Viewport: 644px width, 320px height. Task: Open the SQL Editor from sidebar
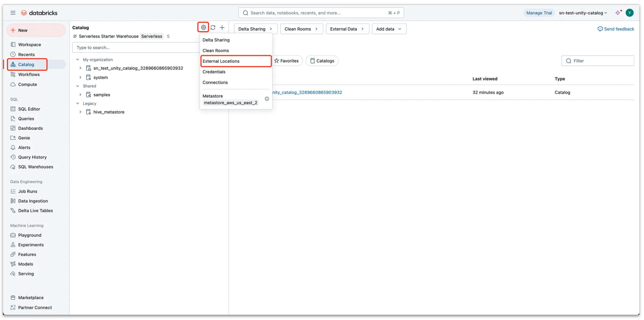click(x=29, y=109)
